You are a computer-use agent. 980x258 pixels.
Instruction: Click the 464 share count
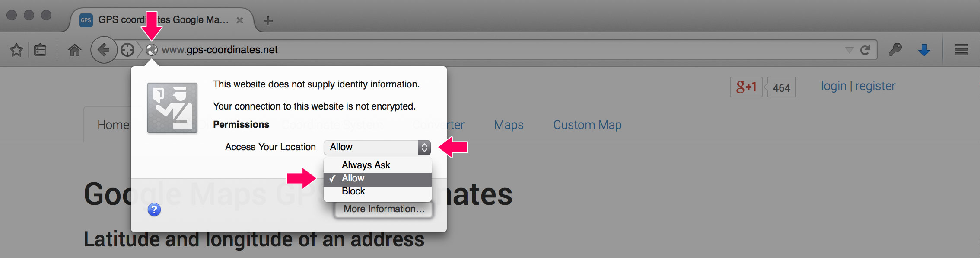click(781, 87)
